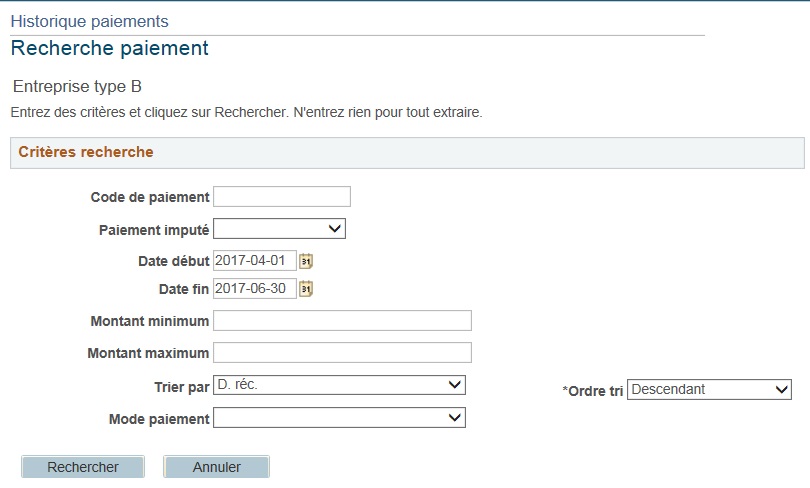Click the Entreprise type B text
The height and width of the screenshot is (488, 810).
click(x=77, y=86)
